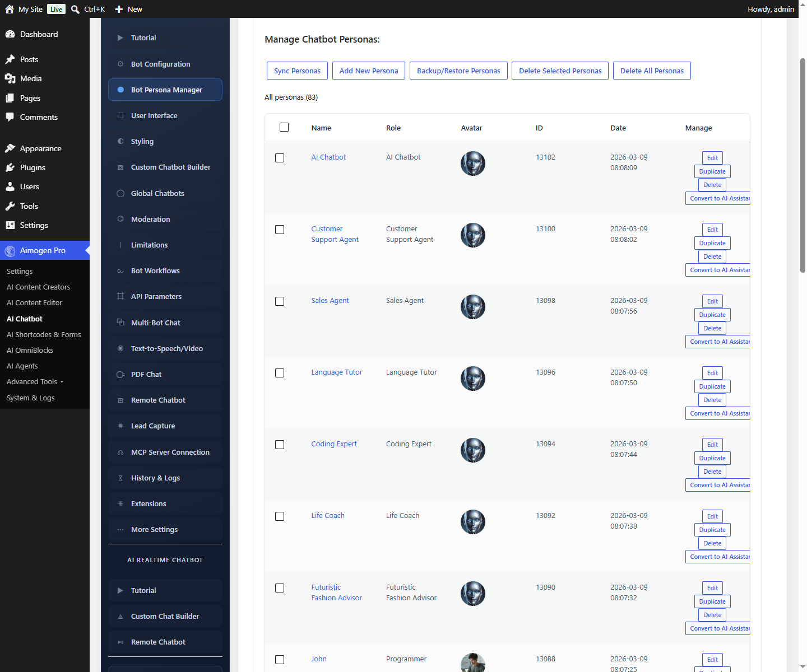The image size is (807, 672).
Task: Click the Pages icon in sidebar
Action: tap(10, 98)
